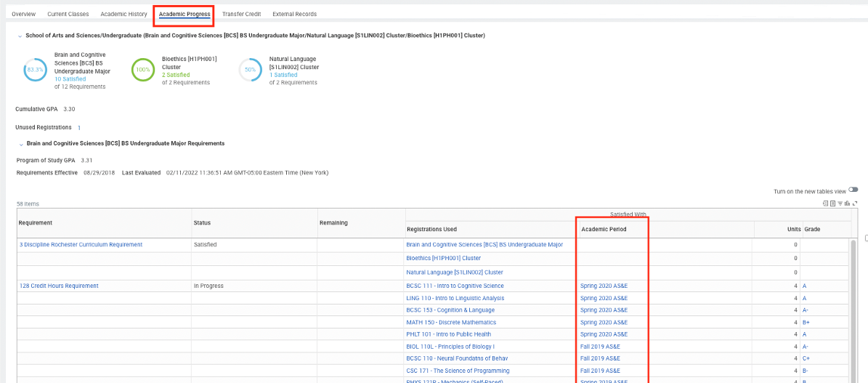Open Fall 2019 AS&E for CSC 171
The width and height of the screenshot is (868, 383).
[x=600, y=370]
